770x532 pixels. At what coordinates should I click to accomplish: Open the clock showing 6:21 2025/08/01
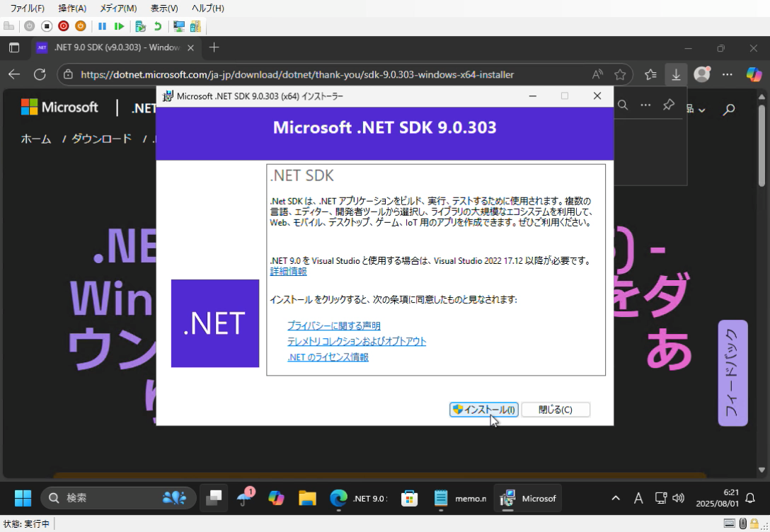718,498
